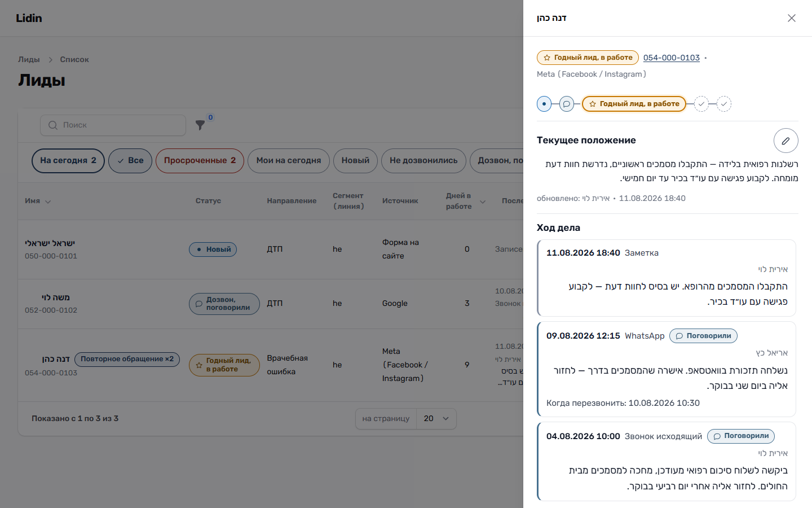Select the first checkmark stage circle

701,104
